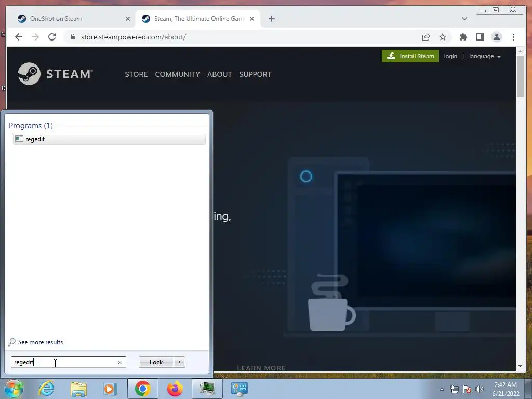Click the page scrollbar up arrow

[521, 51]
